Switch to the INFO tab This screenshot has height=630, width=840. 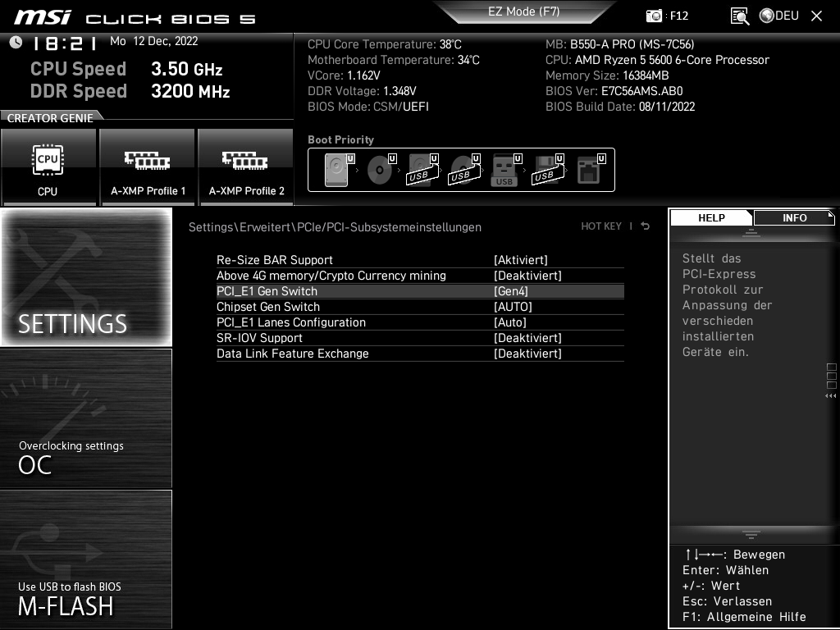pos(794,217)
